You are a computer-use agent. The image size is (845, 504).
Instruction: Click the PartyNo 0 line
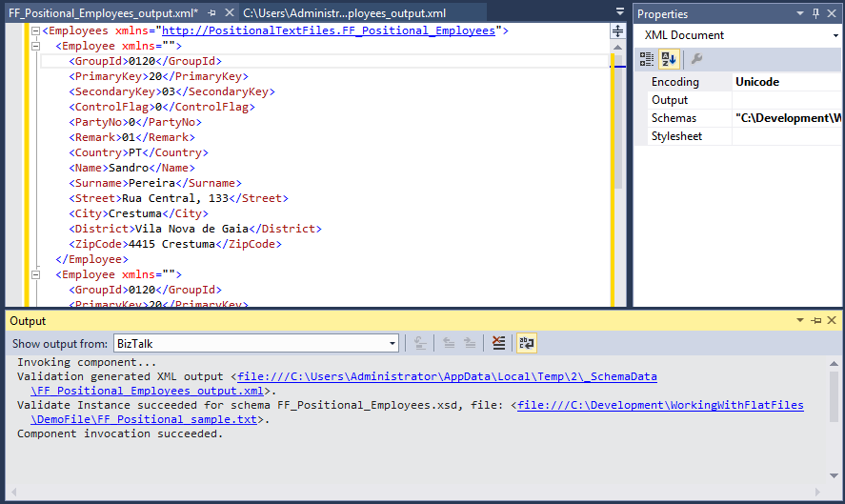(x=135, y=122)
